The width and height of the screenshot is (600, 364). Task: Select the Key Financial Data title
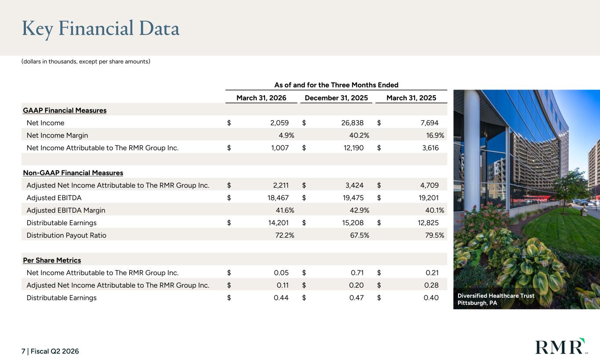[x=101, y=29]
